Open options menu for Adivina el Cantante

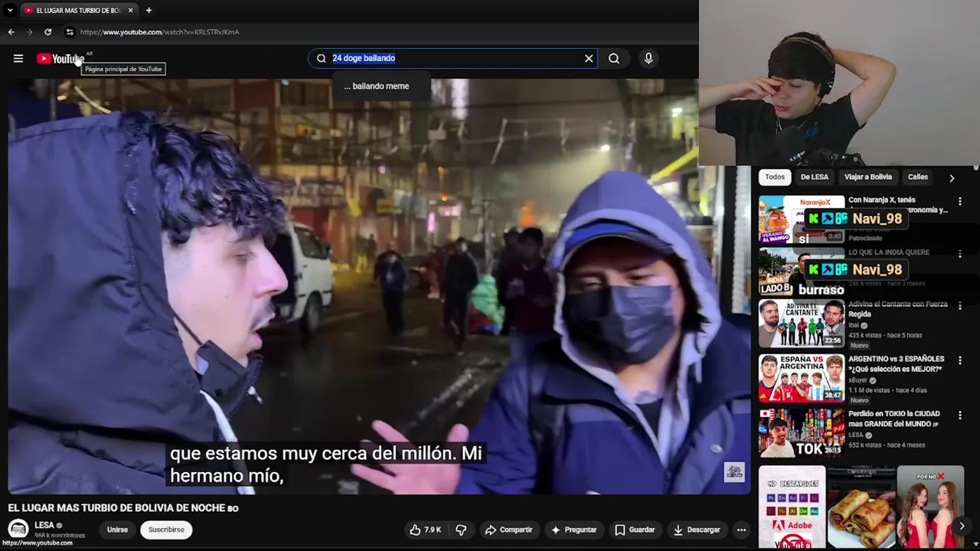click(x=960, y=306)
